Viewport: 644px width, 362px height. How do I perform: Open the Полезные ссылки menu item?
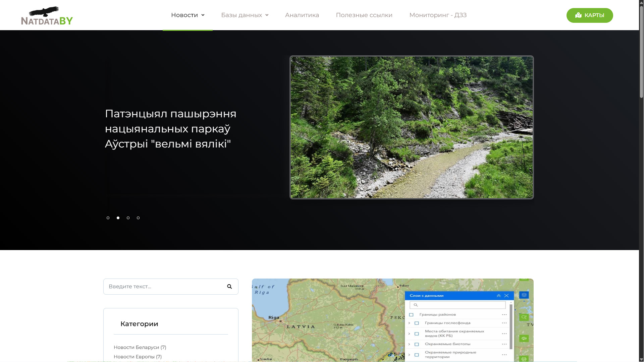click(364, 15)
